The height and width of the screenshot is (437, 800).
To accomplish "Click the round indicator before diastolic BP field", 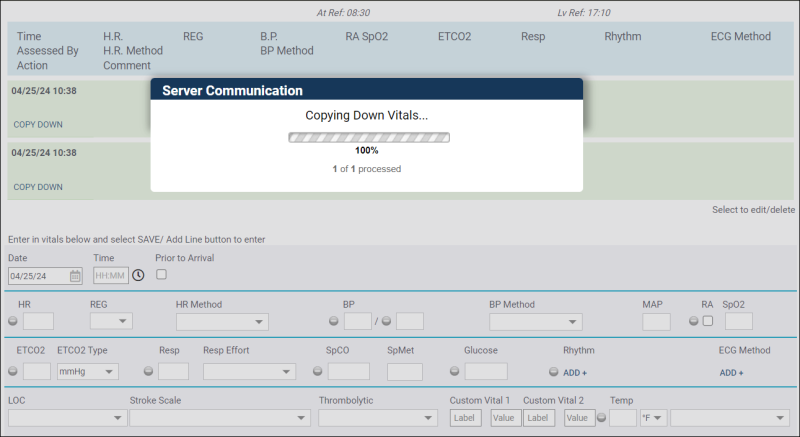I will [386, 321].
